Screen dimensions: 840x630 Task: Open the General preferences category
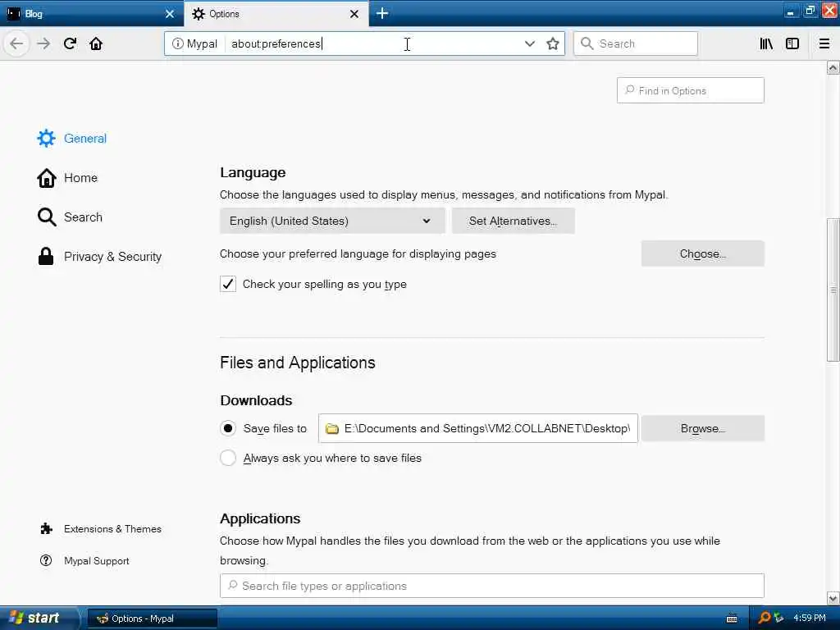pos(84,138)
